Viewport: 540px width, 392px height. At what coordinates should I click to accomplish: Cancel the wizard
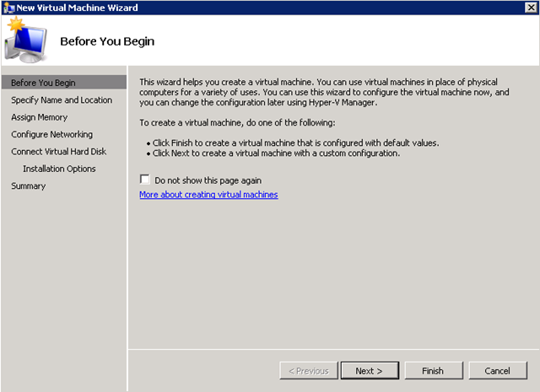coord(498,371)
